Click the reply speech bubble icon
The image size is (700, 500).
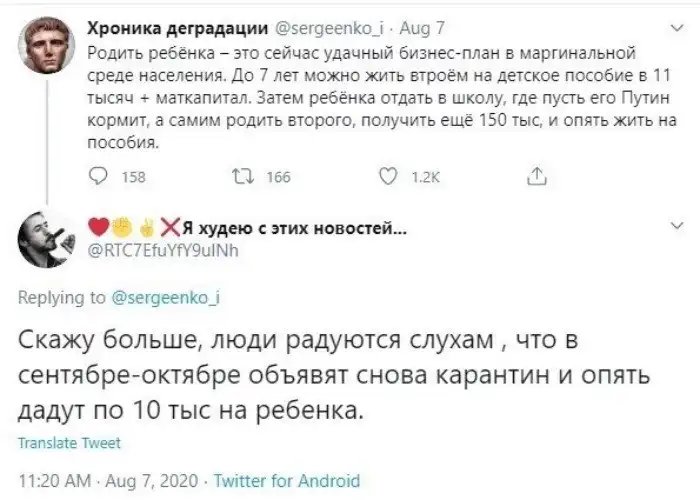[99, 177]
